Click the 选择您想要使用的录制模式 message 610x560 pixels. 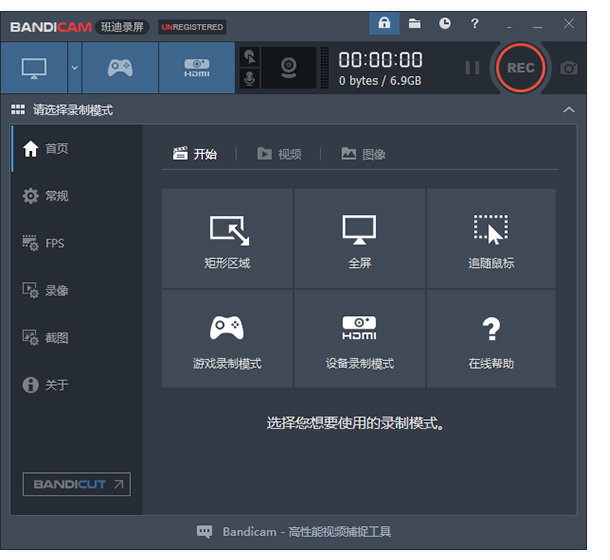355,423
